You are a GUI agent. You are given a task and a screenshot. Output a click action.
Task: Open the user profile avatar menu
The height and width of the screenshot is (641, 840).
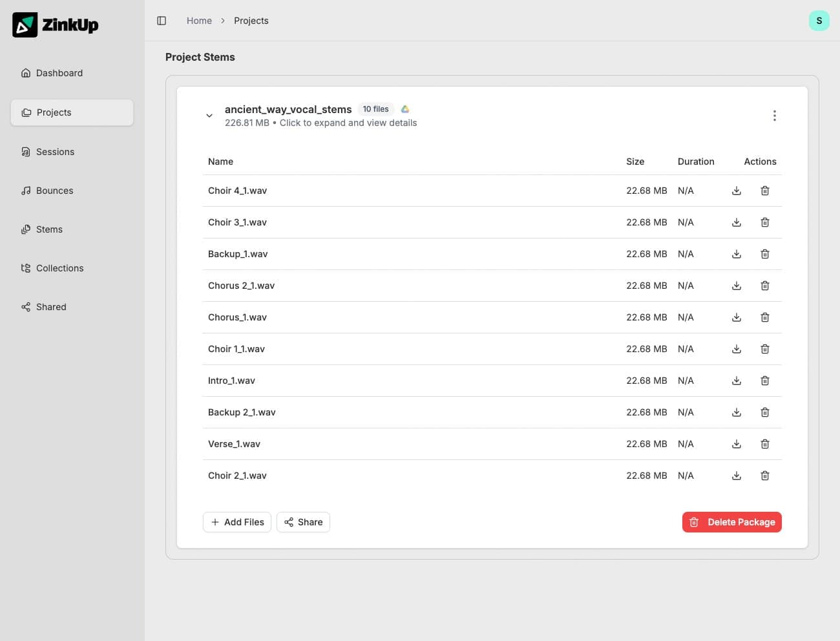(819, 20)
